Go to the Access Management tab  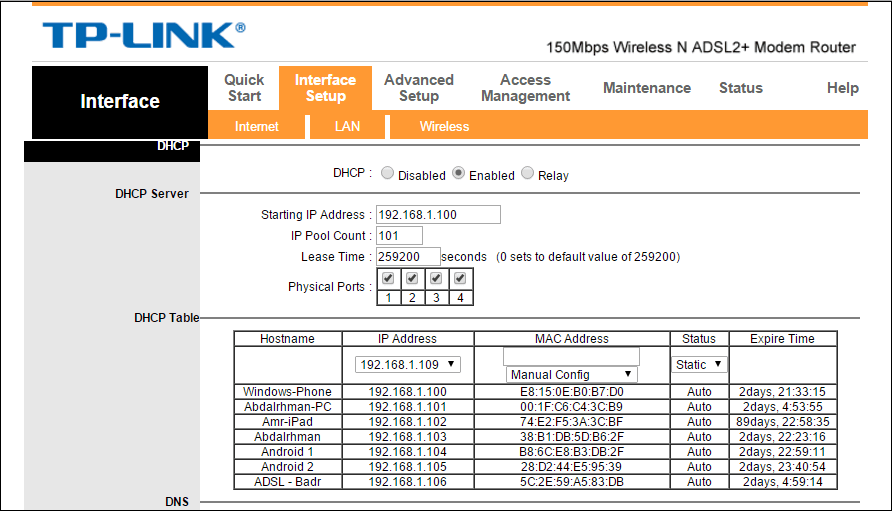(526, 88)
